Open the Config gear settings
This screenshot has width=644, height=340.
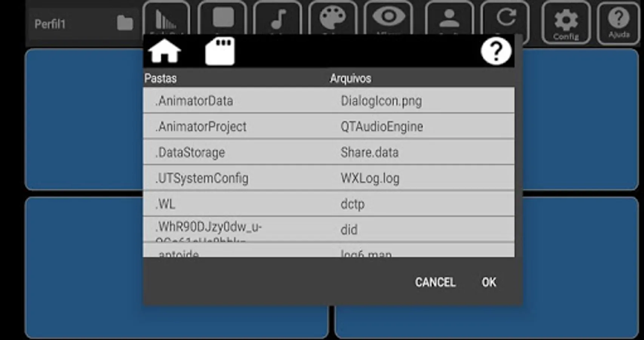[566, 23]
